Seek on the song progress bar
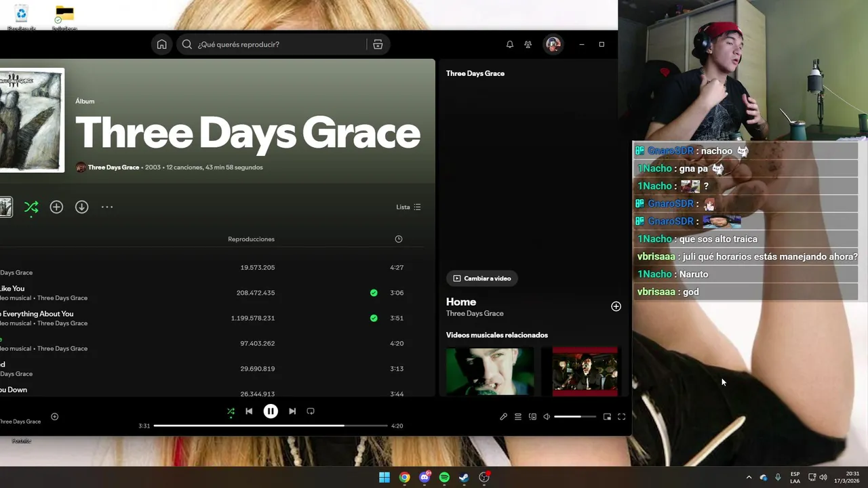The height and width of the screenshot is (488, 868). tap(271, 426)
